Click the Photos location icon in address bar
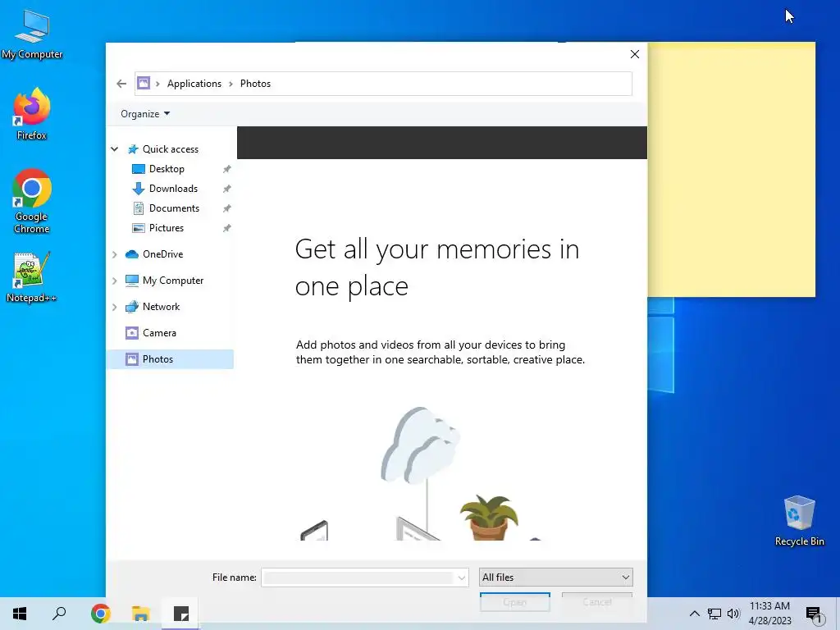 (x=144, y=83)
